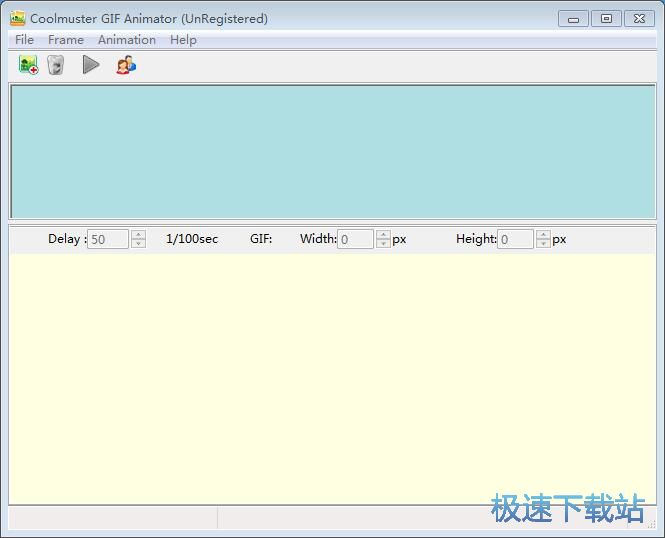
Task: Open the Frame menu
Action: pos(66,40)
